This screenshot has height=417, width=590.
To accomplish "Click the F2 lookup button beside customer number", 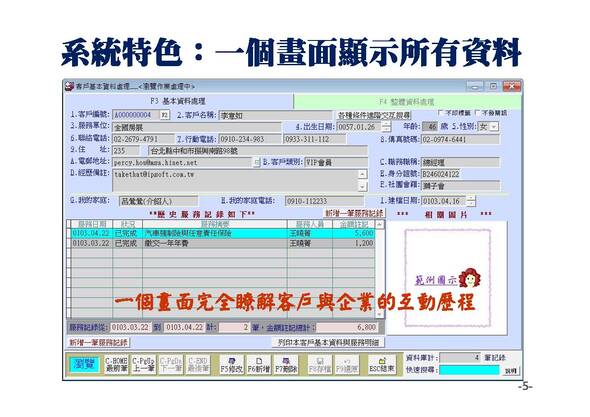I will pyautogui.click(x=165, y=114).
